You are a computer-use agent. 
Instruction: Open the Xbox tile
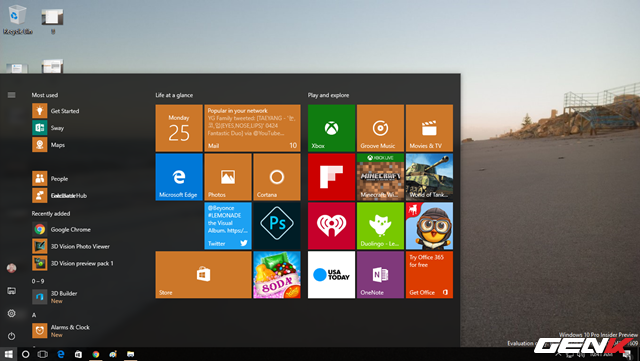[331, 128]
